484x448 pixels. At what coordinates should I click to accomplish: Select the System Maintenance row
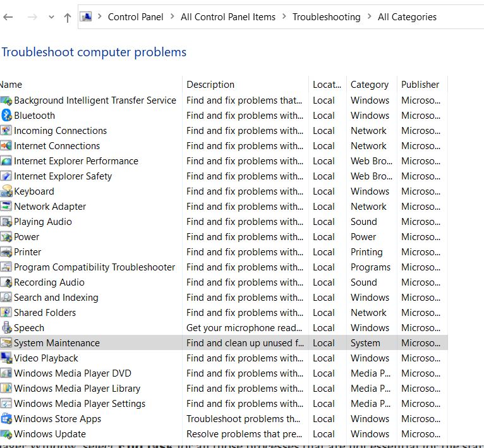pyautogui.click(x=57, y=343)
